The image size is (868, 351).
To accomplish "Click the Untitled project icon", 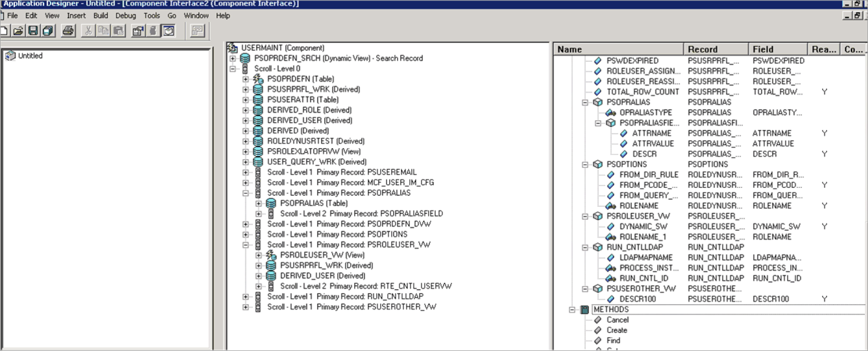I will pos(10,56).
